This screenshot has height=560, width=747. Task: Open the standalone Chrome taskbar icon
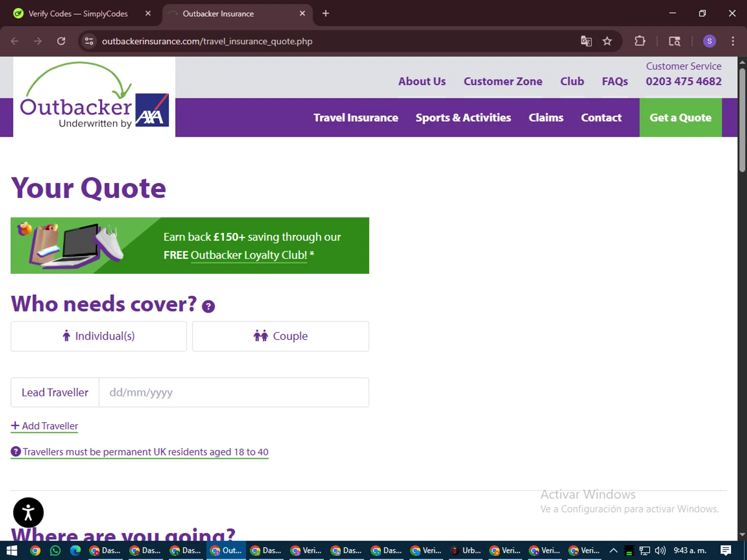pyautogui.click(x=35, y=550)
